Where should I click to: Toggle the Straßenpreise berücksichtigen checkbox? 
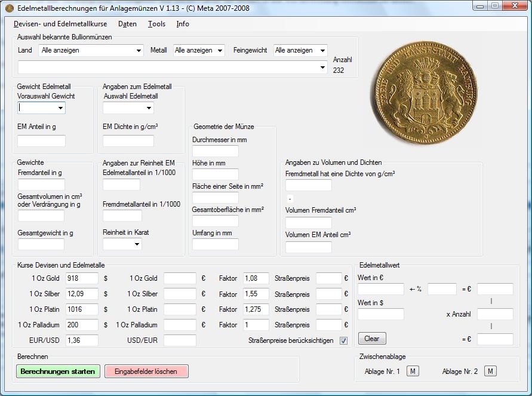(x=343, y=340)
